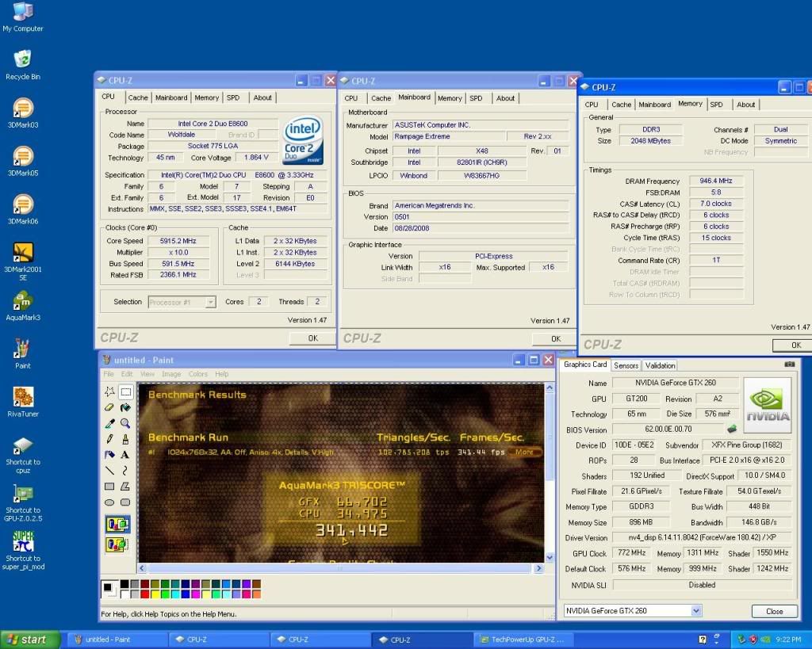Select the Magnifier tool in Paint
Image resolution: width=812 pixels, height=649 pixels.
(x=125, y=423)
